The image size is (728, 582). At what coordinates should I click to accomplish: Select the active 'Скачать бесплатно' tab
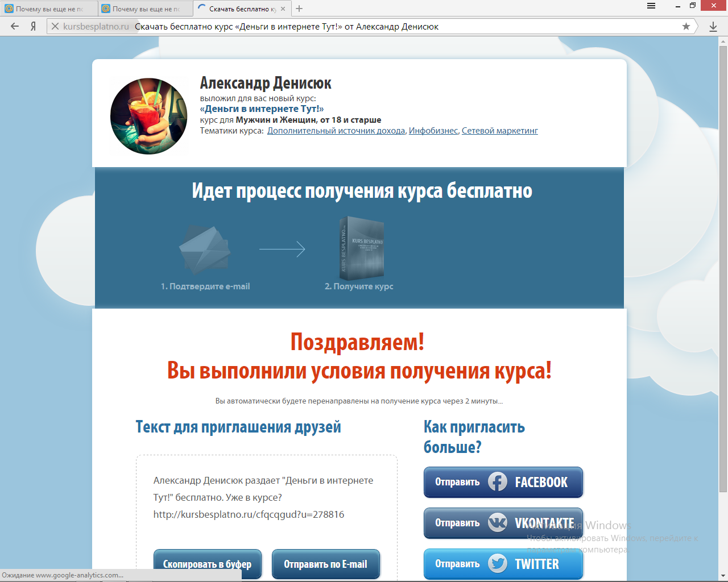coord(242,9)
